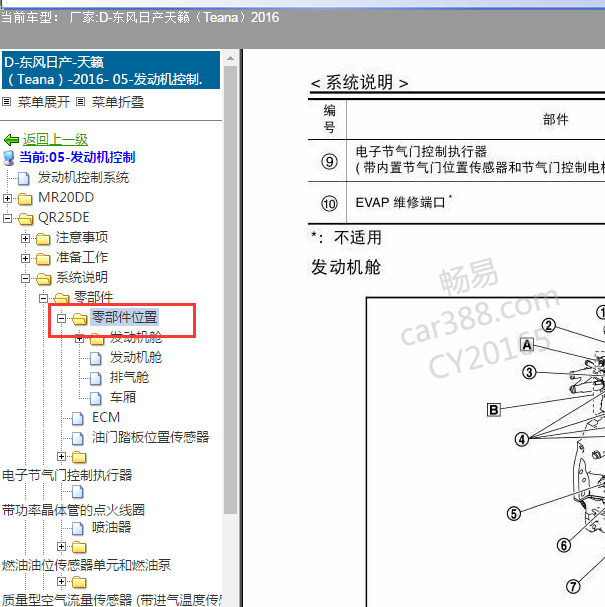The image size is (605, 607).
Task: Collapse the QR25DE folder
Action: pos(7,218)
